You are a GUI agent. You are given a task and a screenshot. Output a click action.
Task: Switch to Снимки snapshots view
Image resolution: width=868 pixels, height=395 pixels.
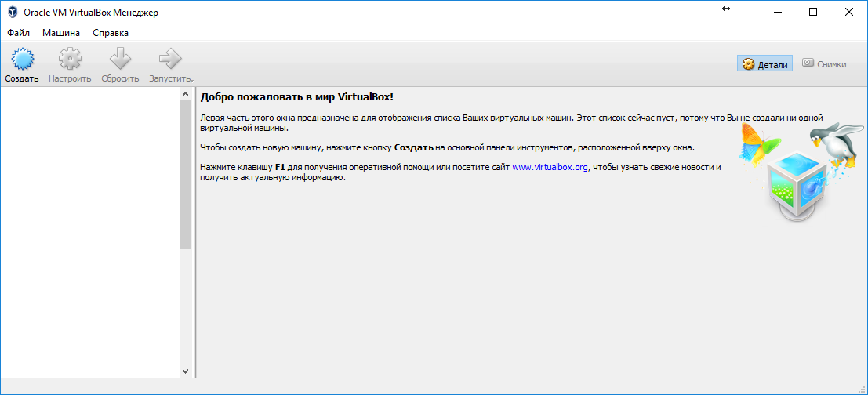pos(825,64)
